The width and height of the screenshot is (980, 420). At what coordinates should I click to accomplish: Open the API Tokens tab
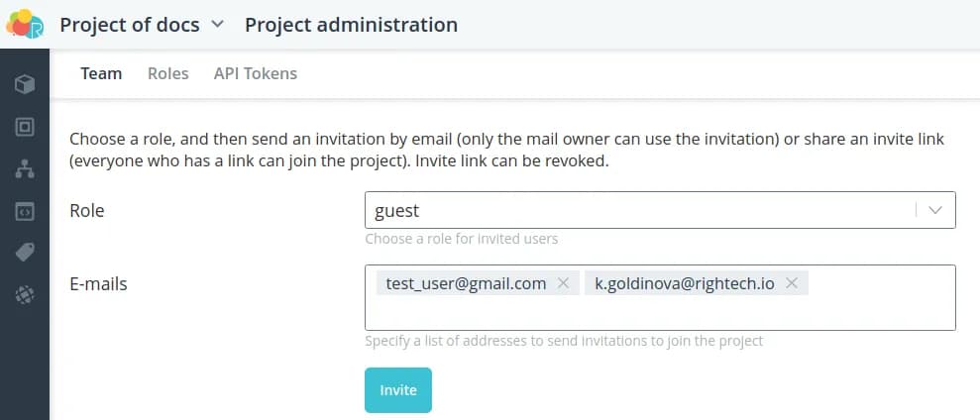[255, 73]
